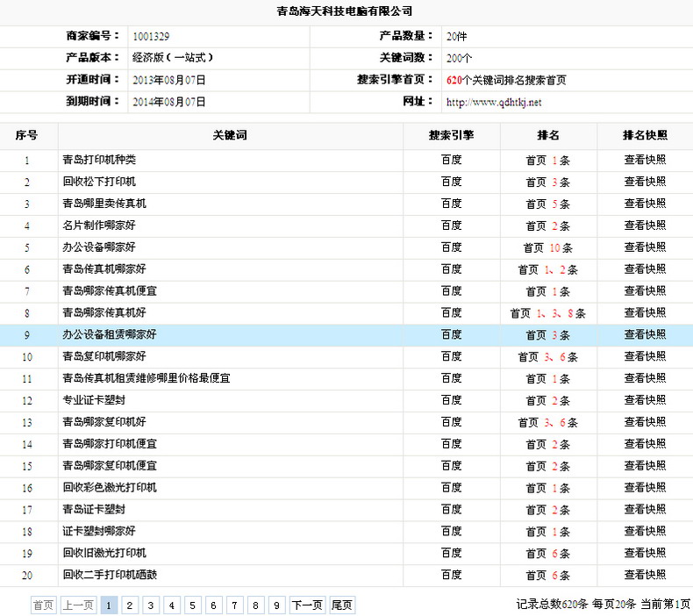Go to page 8 in pagination
693x616 pixels.
click(255, 605)
